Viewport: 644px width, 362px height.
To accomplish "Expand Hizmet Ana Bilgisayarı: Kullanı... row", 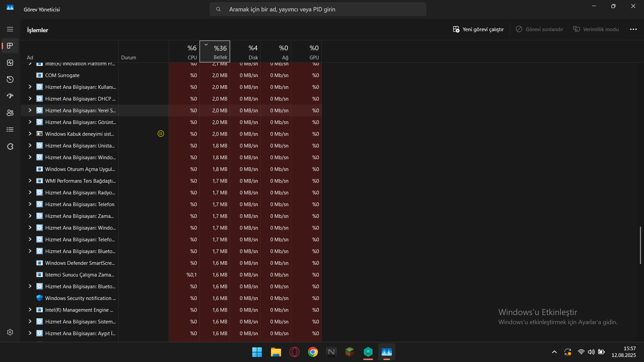I will click(x=30, y=87).
